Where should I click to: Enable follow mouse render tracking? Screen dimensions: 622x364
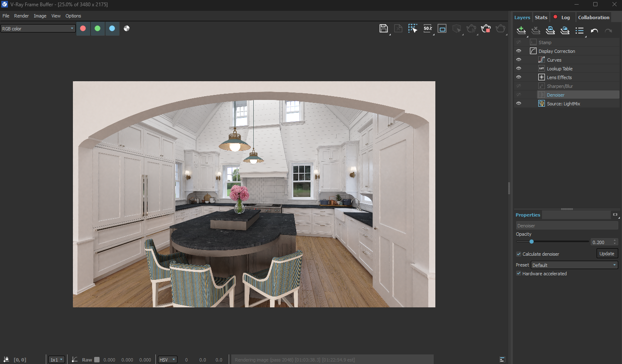[x=413, y=28]
